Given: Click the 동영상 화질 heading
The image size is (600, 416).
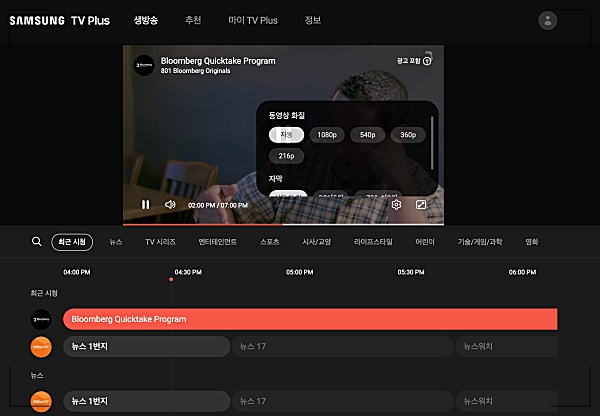Looking at the screenshot, I should pyautogui.click(x=287, y=115).
